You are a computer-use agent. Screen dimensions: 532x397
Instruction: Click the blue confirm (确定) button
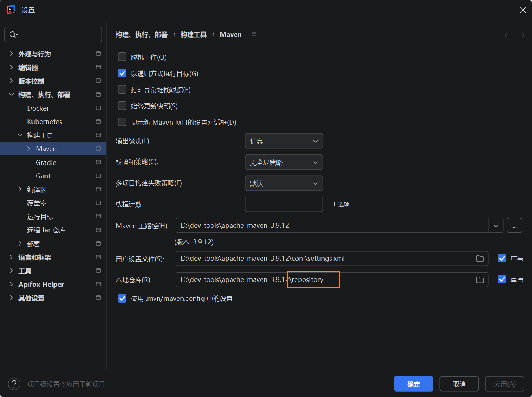pyautogui.click(x=413, y=384)
